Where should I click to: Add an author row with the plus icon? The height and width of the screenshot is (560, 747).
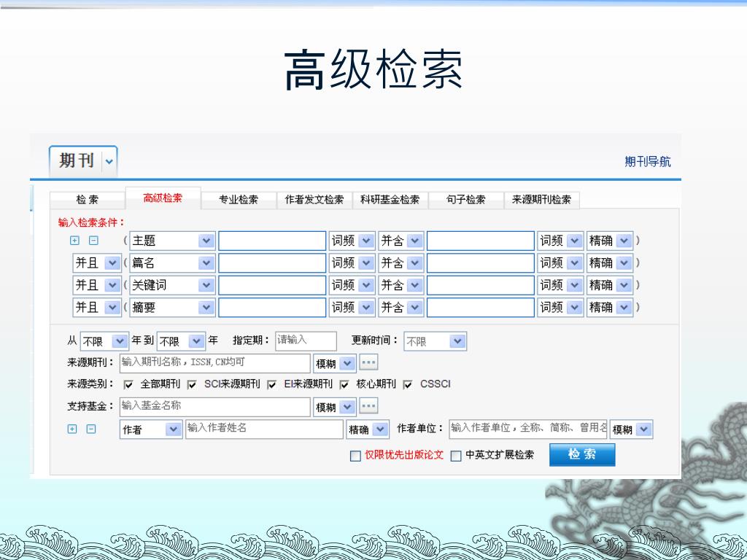click(x=72, y=429)
